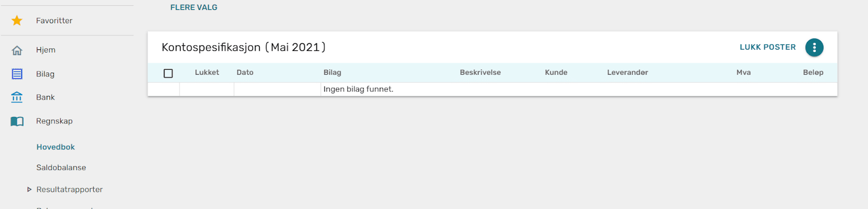868x209 pixels.
Task: Open the FLERE VALG options
Action: tap(194, 8)
